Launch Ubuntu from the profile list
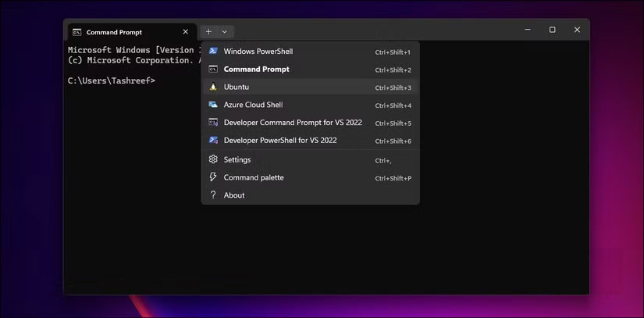This screenshot has height=318, width=644. [310, 87]
